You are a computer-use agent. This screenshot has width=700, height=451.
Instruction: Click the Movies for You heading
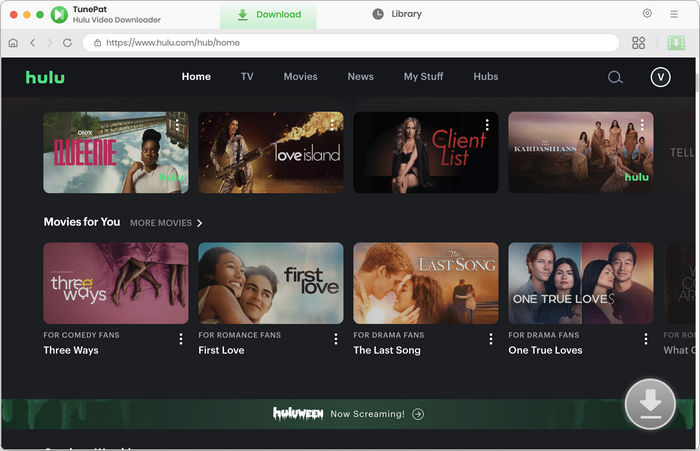pos(82,222)
